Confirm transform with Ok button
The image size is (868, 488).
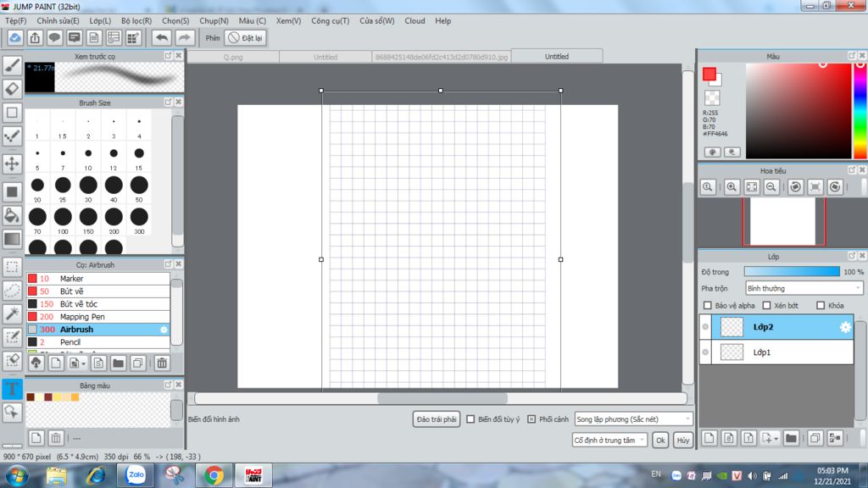pos(660,441)
